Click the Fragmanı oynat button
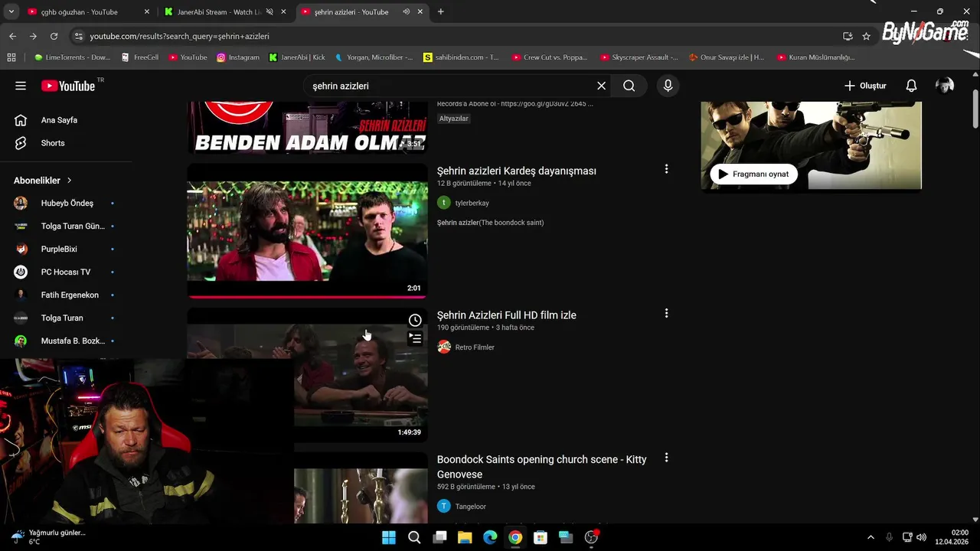 pos(754,174)
